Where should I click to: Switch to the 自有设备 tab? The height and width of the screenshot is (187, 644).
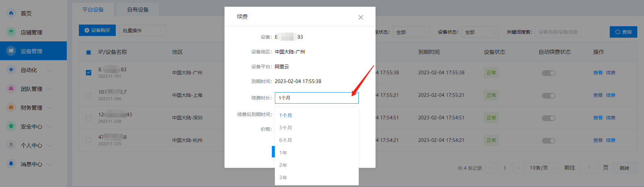point(138,10)
